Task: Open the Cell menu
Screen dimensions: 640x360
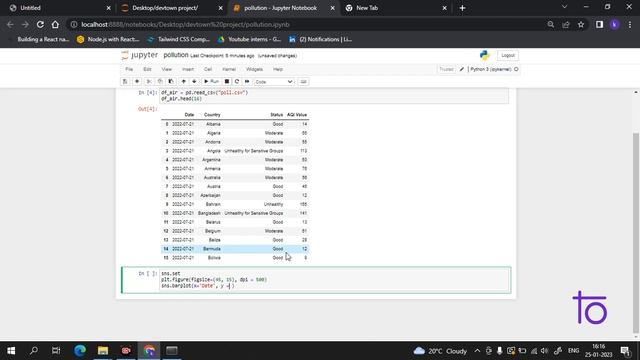Action: pos(208,69)
